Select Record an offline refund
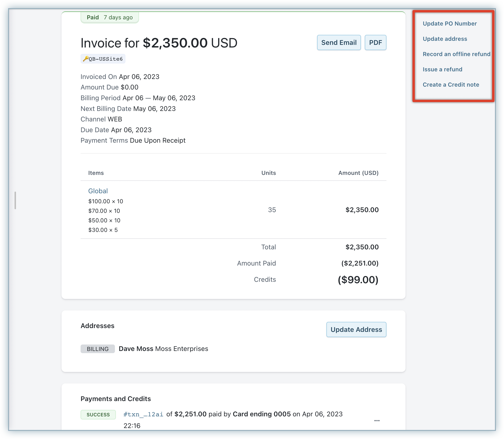 [x=456, y=54]
